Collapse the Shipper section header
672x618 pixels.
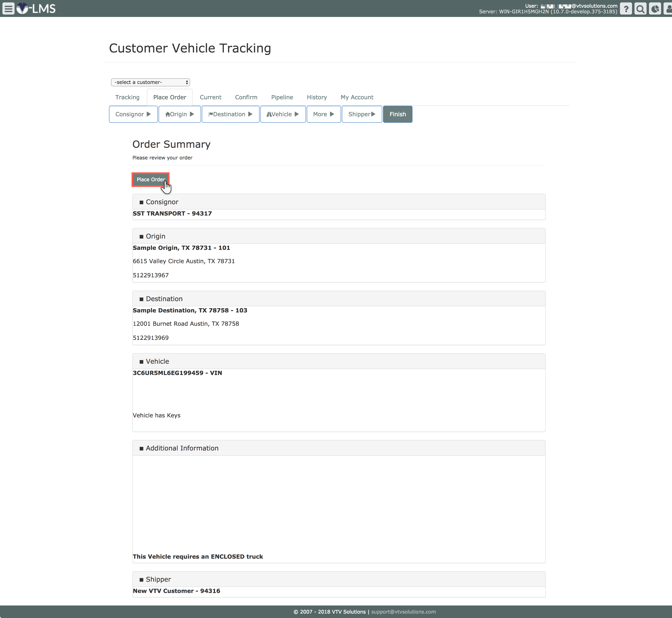[158, 579]
